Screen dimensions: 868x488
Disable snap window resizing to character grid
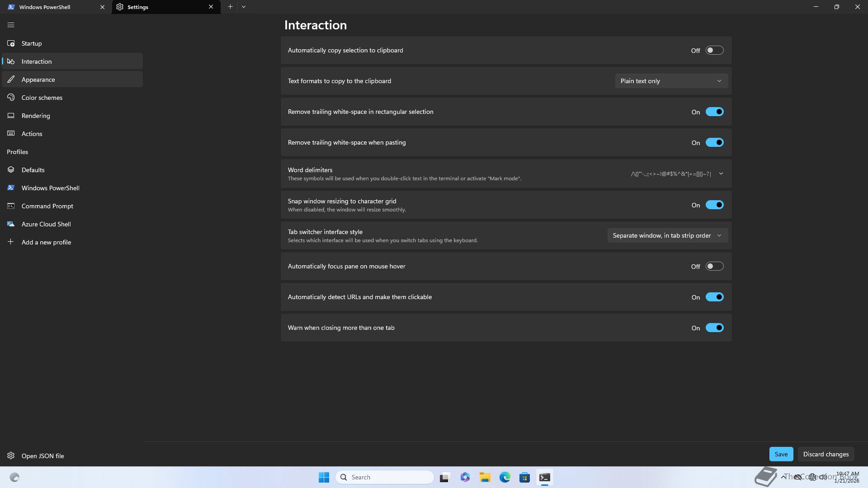[x=714, y=205]
